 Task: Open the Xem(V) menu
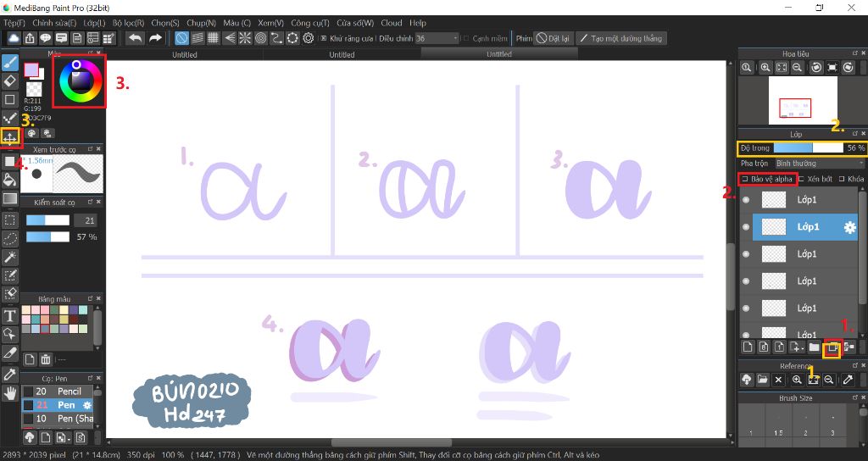[x=270, y=23]
